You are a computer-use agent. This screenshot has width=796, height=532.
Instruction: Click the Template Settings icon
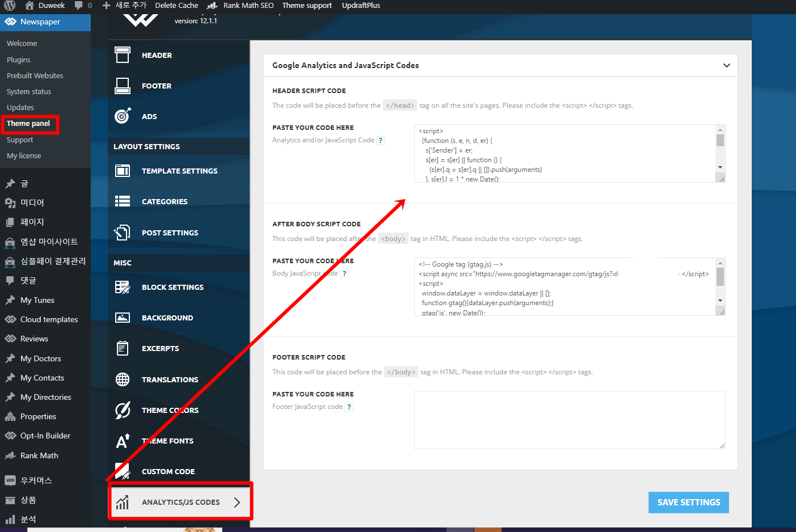tap(123, 171)
